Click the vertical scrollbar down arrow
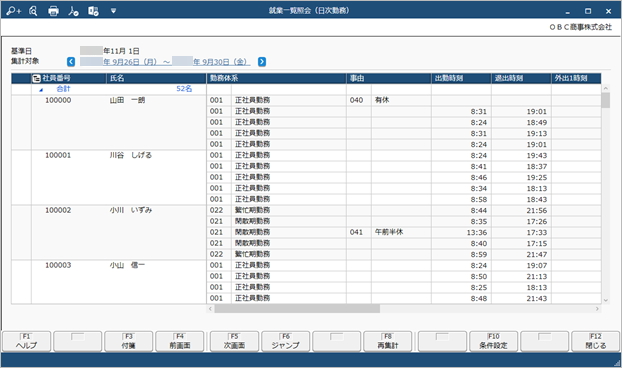 click(x=605, y=301)
